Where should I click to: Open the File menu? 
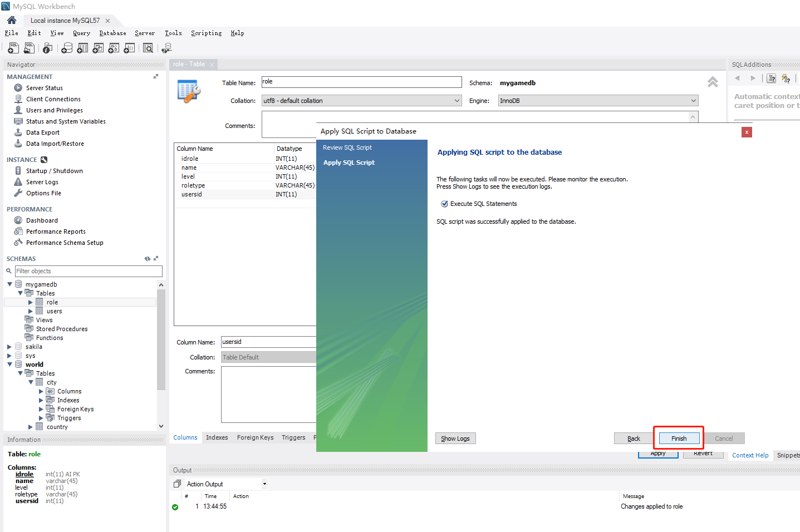(12, 33)
